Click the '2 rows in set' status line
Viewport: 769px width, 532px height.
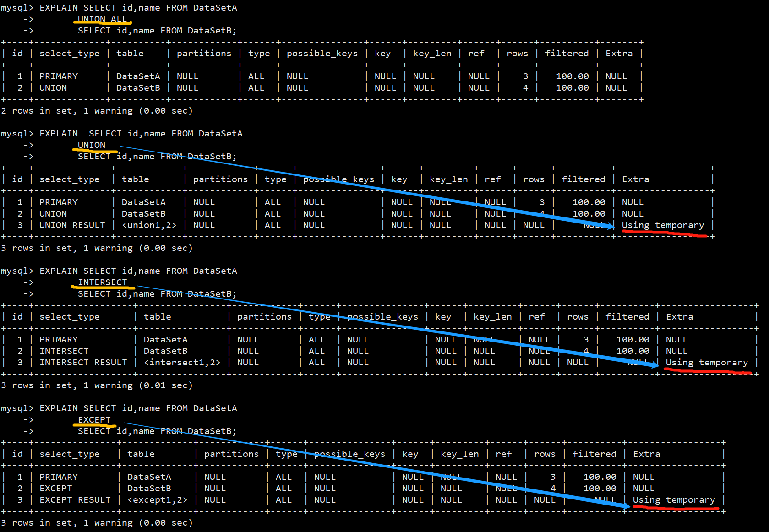pos(97,111)
